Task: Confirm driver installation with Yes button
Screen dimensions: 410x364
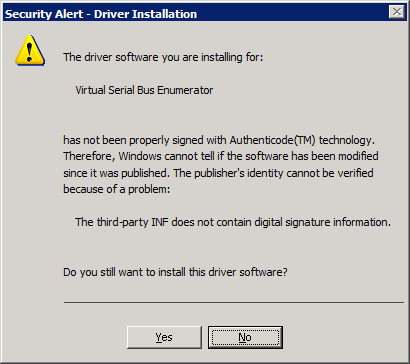Action: 164,337
